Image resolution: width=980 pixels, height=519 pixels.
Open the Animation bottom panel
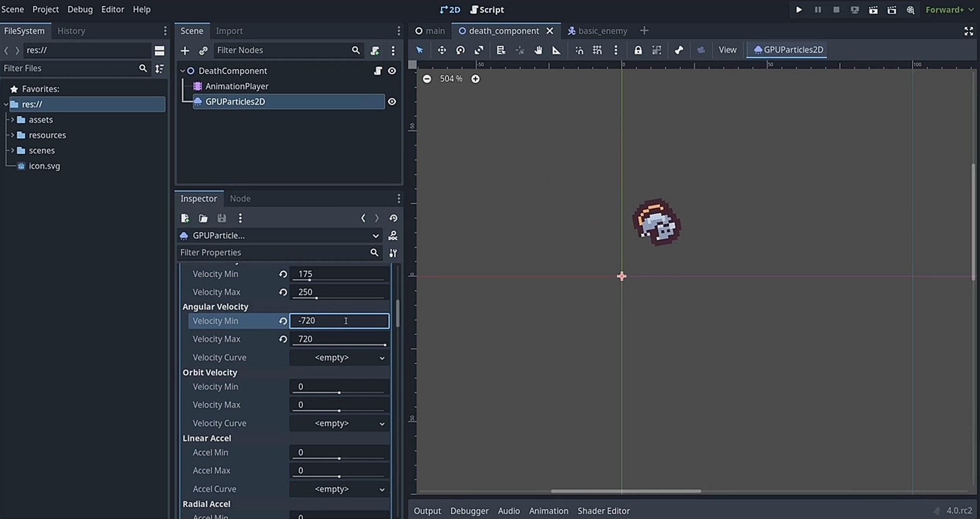click(548, 511)
